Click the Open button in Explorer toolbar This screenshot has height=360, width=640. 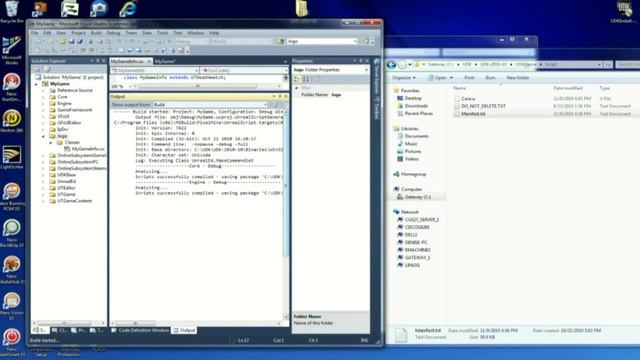(x=440, y=78)
